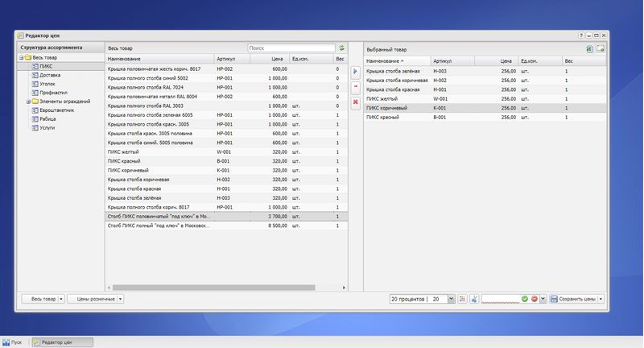Open the 20 процентов combo box arrow
Image resolution: width=644 pixels, height=348 pixels.
click(451, 299)
